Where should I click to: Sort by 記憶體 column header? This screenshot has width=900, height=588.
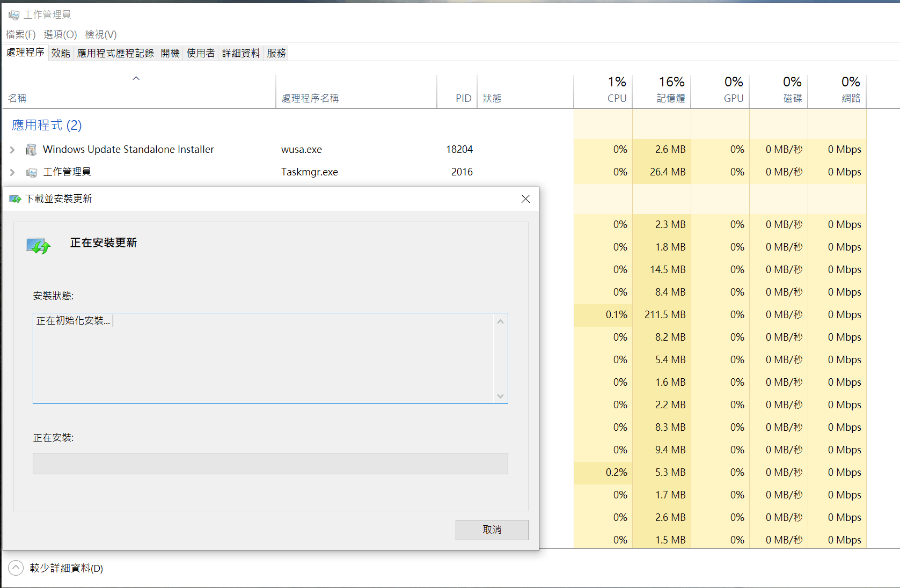pos(662,92)
